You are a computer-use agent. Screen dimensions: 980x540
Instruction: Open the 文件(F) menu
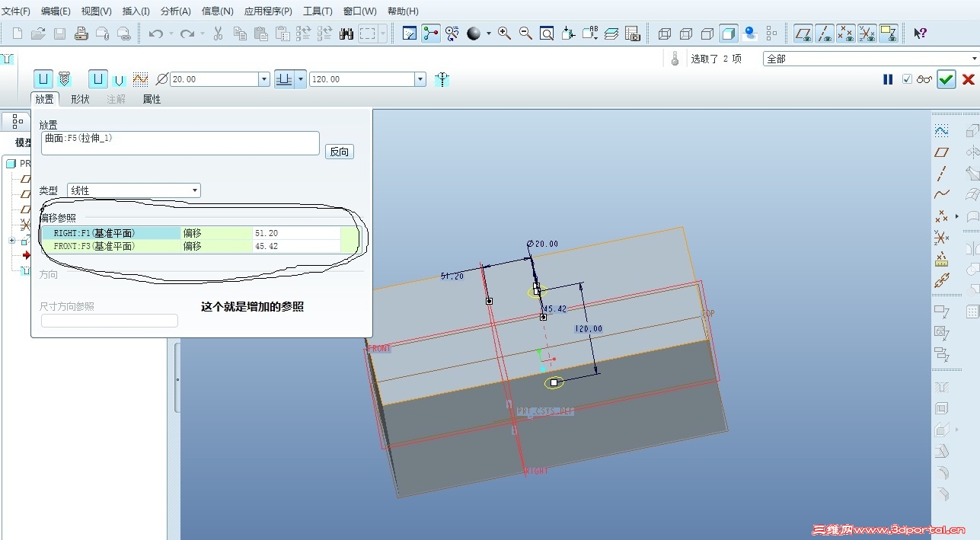point(16,11)
